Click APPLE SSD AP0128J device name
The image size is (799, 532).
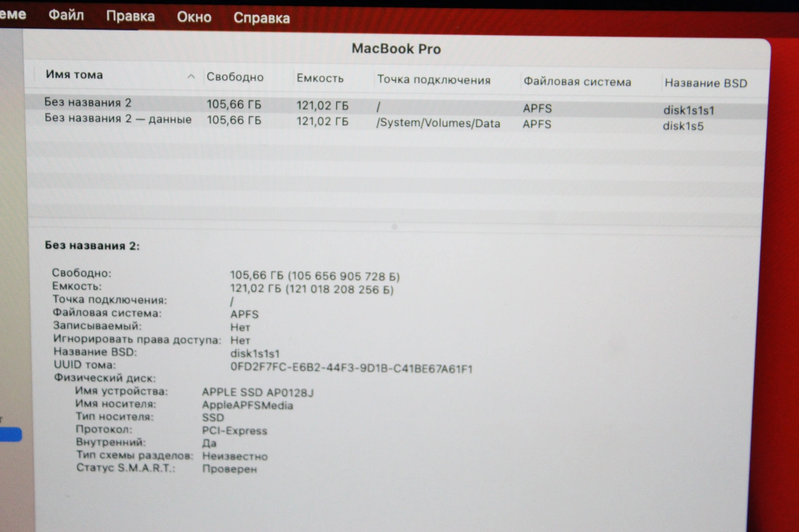tap(258, 392)
